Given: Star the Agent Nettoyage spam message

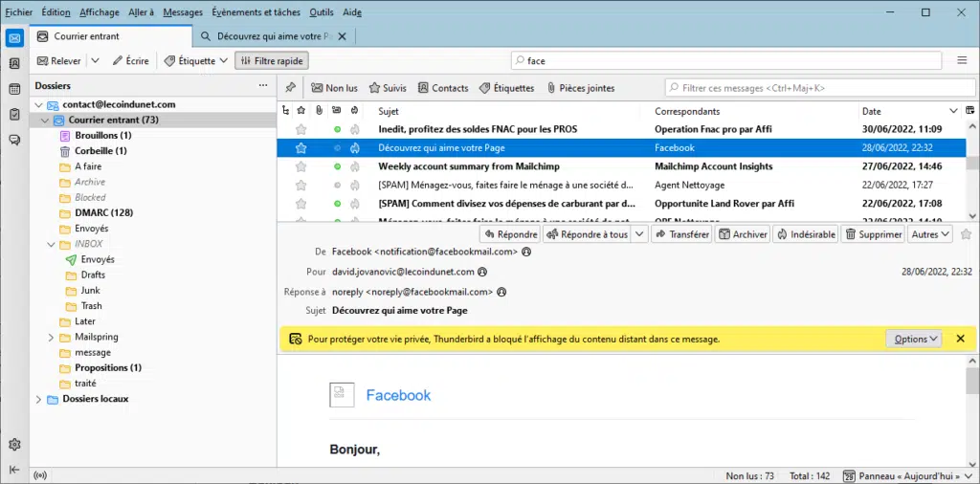Looking at the screenshot, I should click(x=301, y=185).
